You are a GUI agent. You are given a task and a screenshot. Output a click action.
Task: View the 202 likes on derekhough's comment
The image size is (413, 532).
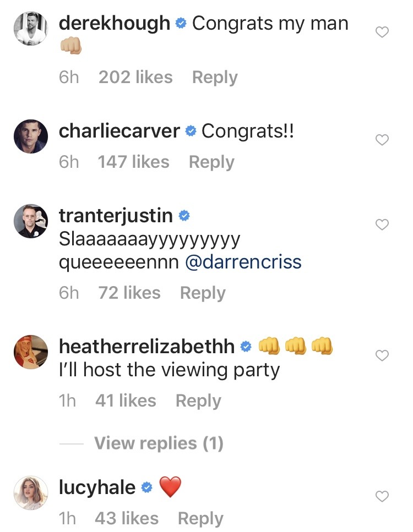pyautogui.click(x=135, y=78)
